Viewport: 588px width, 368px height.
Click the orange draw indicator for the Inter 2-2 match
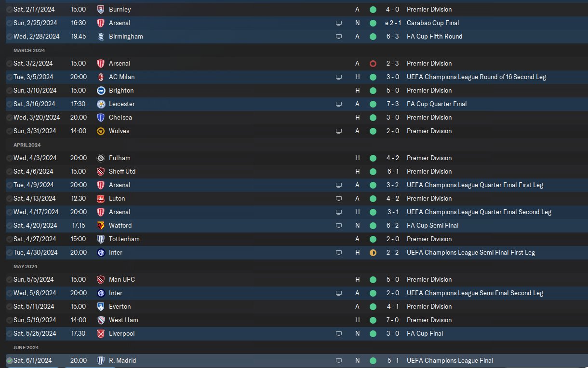[373, 252]
